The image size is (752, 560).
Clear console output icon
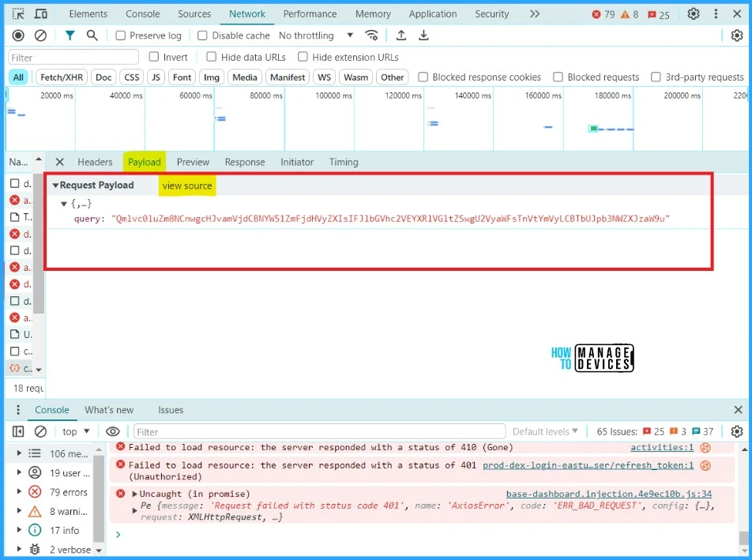41,432
